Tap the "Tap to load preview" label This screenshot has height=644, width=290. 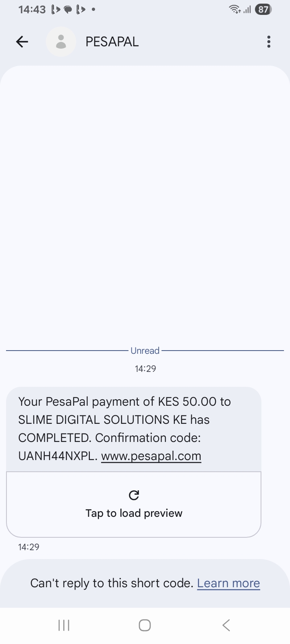click(134, 513)
